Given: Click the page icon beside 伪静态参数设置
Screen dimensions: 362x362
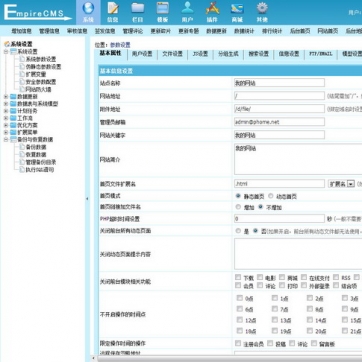Looking at the screenshot, I should [22, 67].
